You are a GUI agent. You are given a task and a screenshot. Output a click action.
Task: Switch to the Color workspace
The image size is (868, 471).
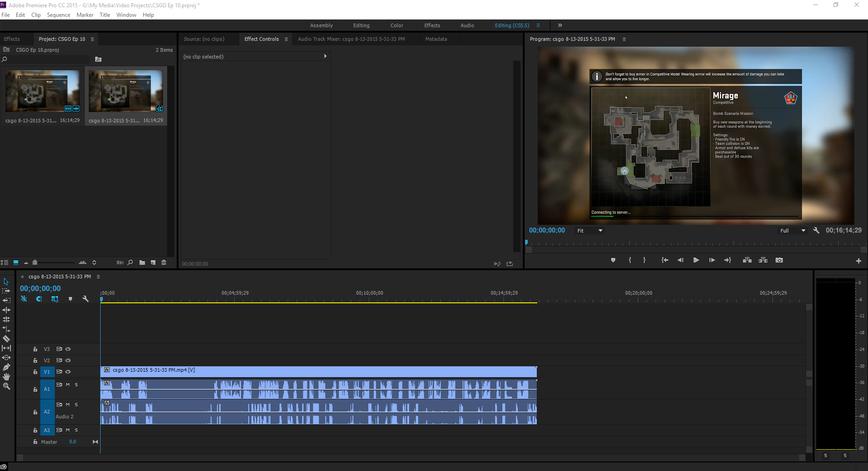tap(397, 25)
